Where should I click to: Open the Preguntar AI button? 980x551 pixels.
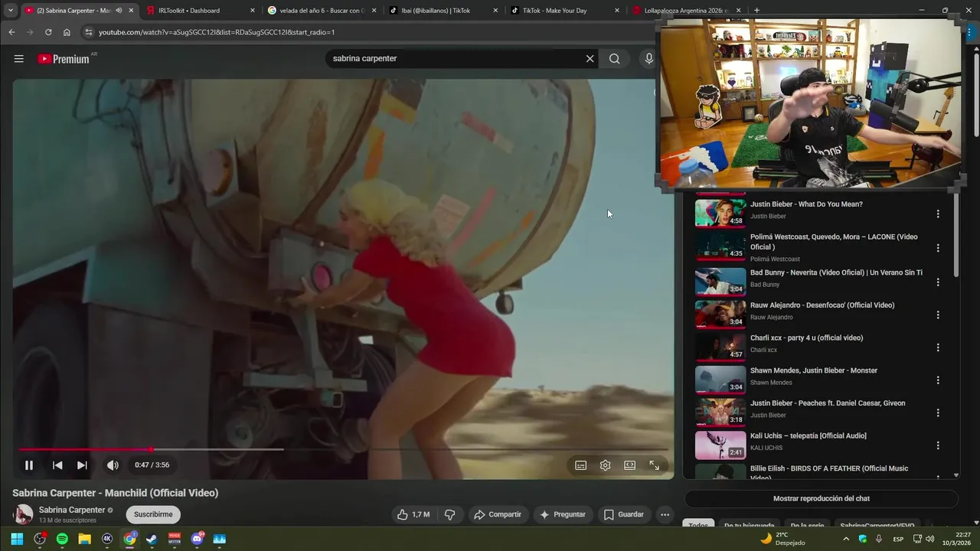point(563,514)
